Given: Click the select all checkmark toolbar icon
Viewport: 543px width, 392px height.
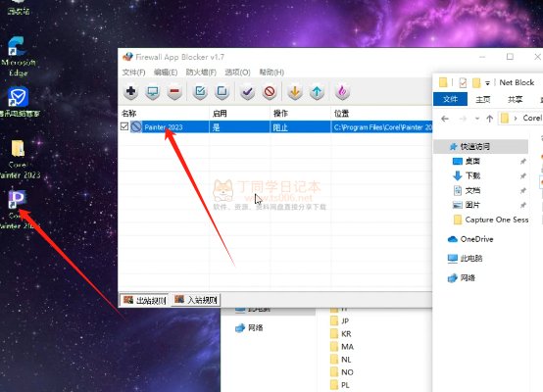Looking at the screenshot, I should coord(200,91).
